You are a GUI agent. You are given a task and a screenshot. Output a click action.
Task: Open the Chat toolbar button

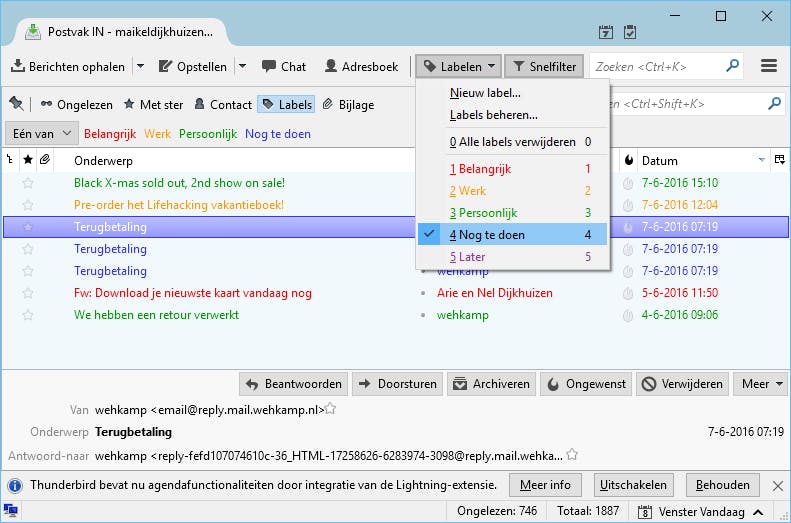click(284, 67)
